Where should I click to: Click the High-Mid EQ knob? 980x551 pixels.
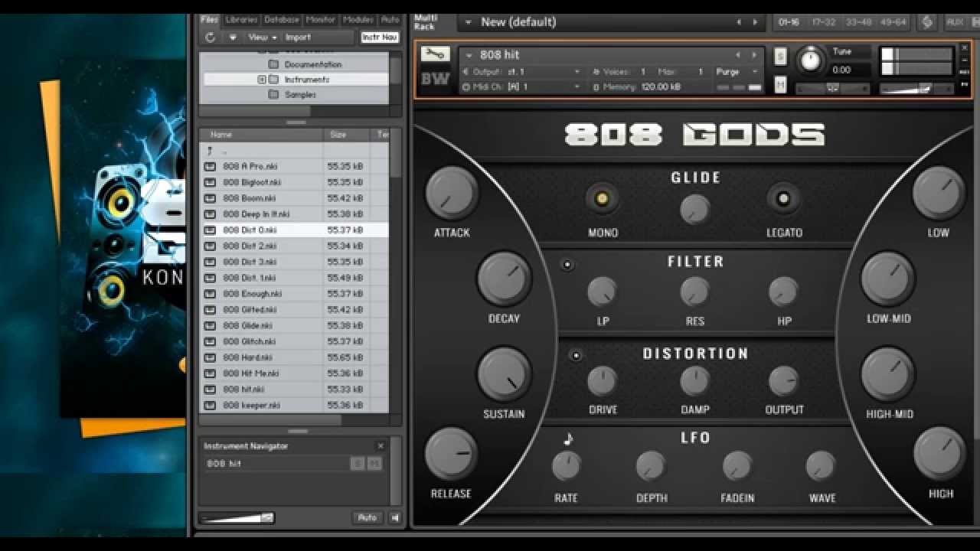pyautogui.click(x=888, y=374)
